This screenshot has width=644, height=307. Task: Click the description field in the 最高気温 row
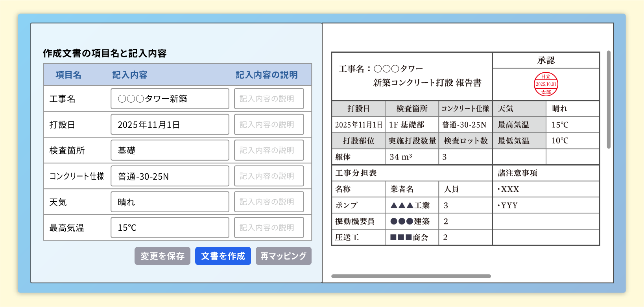269,228
